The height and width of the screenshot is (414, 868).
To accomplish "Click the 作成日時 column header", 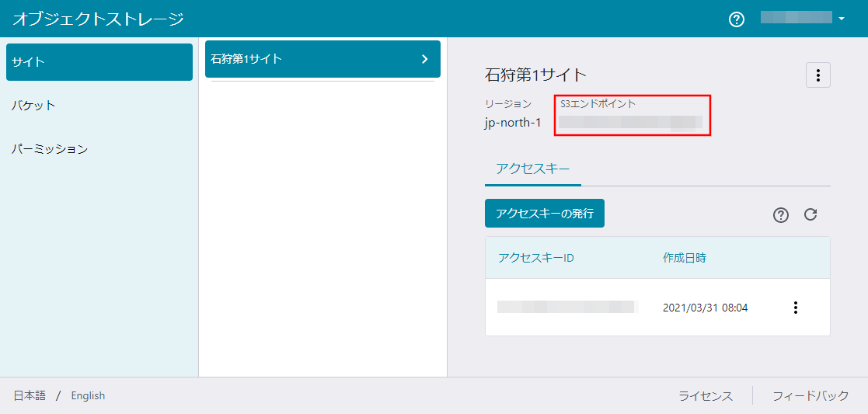I will pos(684,258).
